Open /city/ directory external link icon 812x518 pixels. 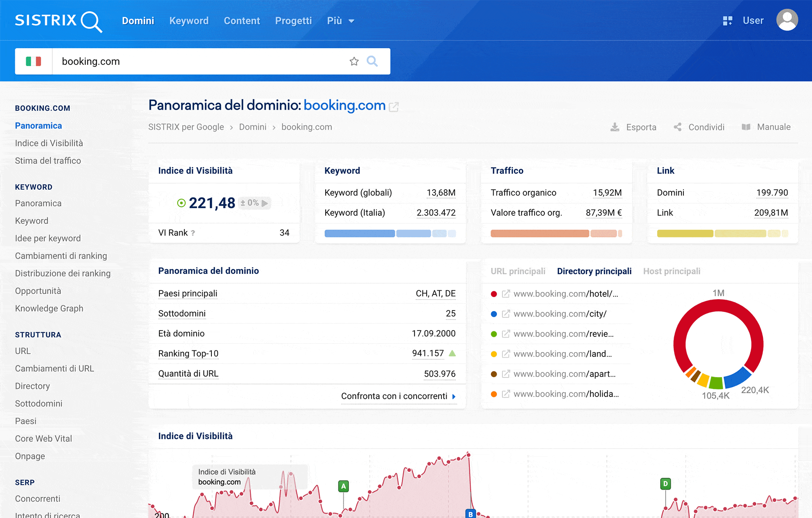[506, 314]
